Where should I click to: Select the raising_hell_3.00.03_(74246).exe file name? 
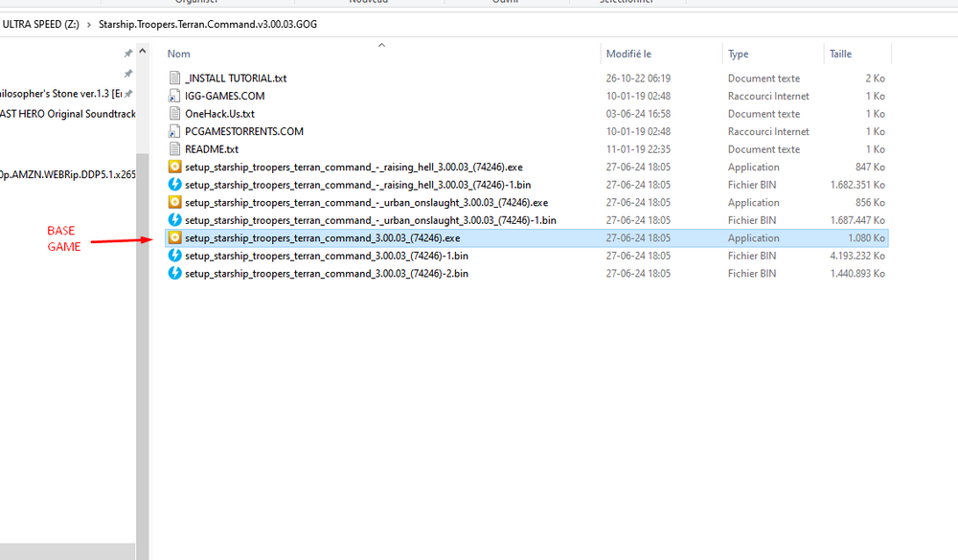[x=354, y=167]
